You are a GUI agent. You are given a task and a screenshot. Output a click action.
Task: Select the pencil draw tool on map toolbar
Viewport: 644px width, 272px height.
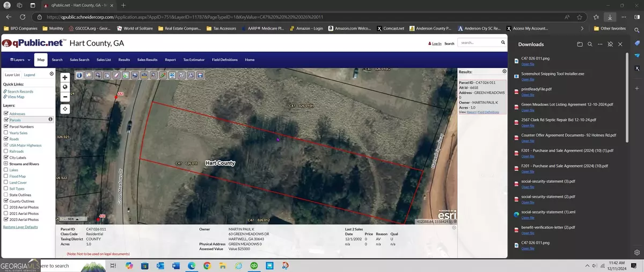point(163,76)
